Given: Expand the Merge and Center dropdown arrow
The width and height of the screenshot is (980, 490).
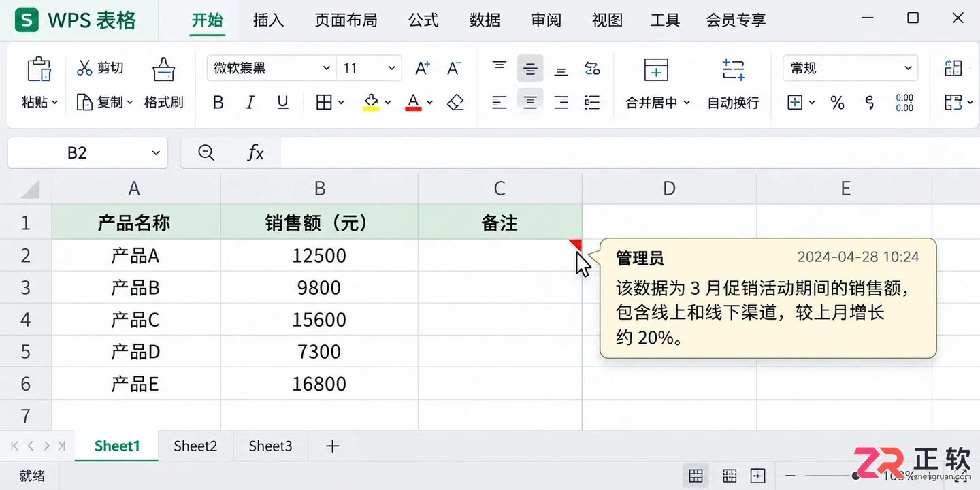Looking at the screenshot, I should (687, 103).
